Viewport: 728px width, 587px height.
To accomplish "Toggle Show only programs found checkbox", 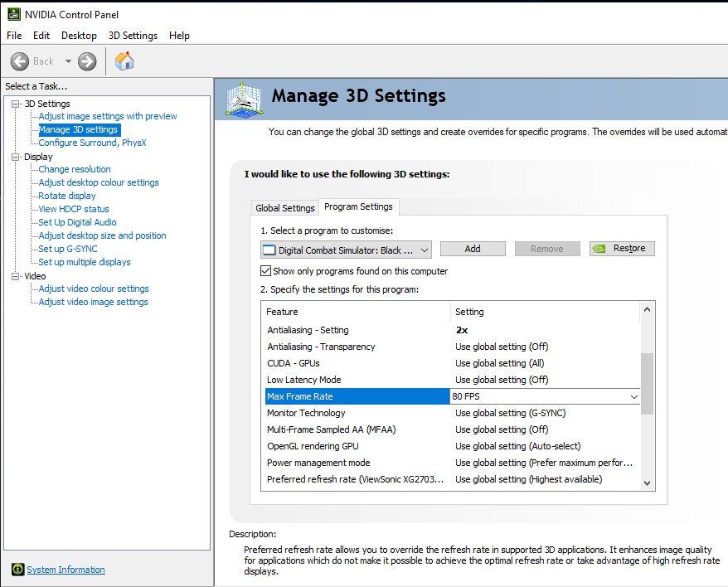I will point(265,271).
